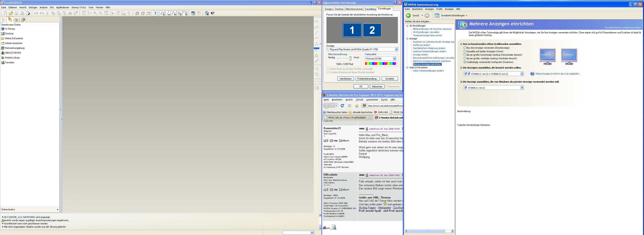Viewport: 644px width, 235px height.
Task: Click the New file icon in Pro/ENGINEER
Action: pos(5,13)
